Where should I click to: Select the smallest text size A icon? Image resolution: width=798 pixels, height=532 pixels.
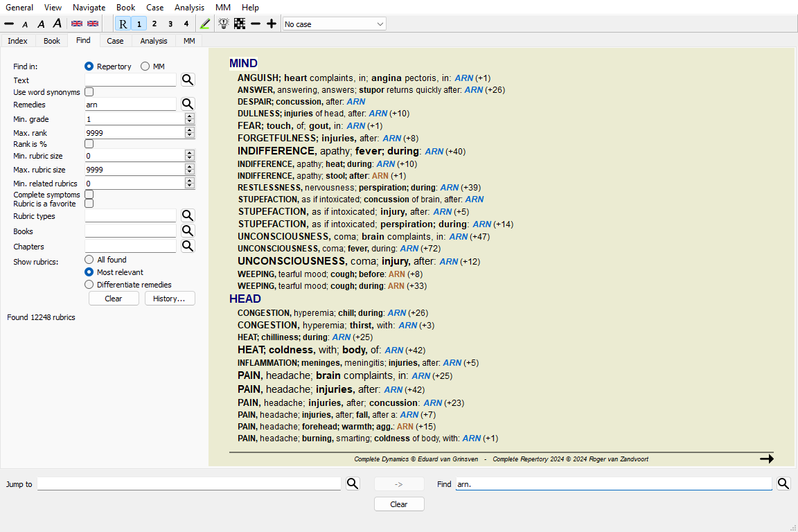click(x=25, y=24)
